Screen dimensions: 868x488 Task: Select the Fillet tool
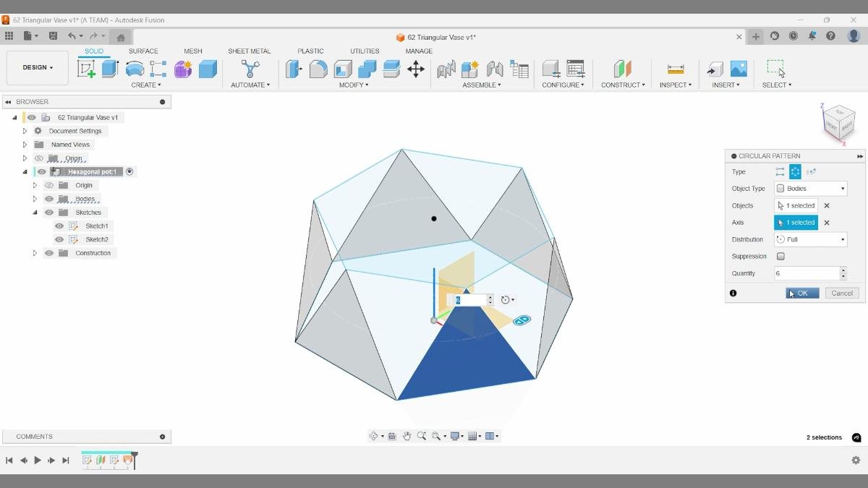click(318, 69)
